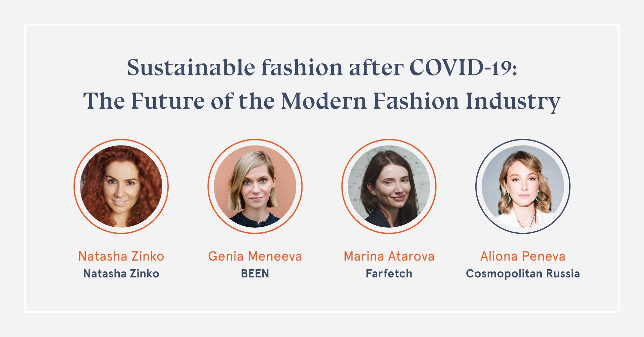Click the portrait photo above Aliona Peneva
The image size is (644, 337).
tap(523, 186)
